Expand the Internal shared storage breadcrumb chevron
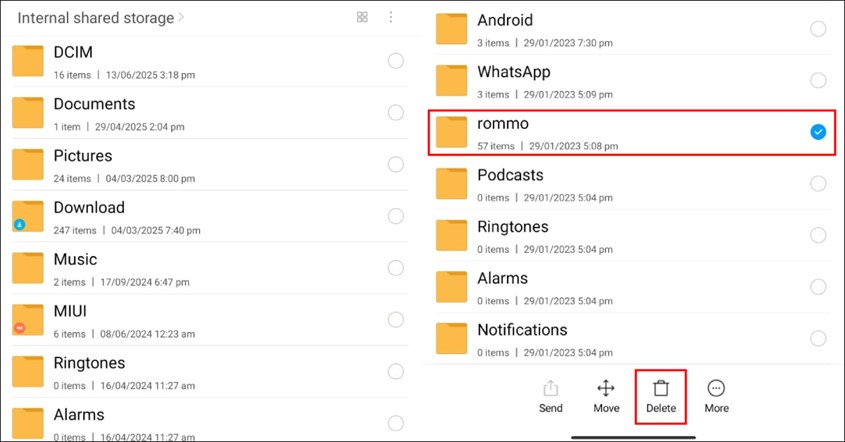 click(181, 17)
